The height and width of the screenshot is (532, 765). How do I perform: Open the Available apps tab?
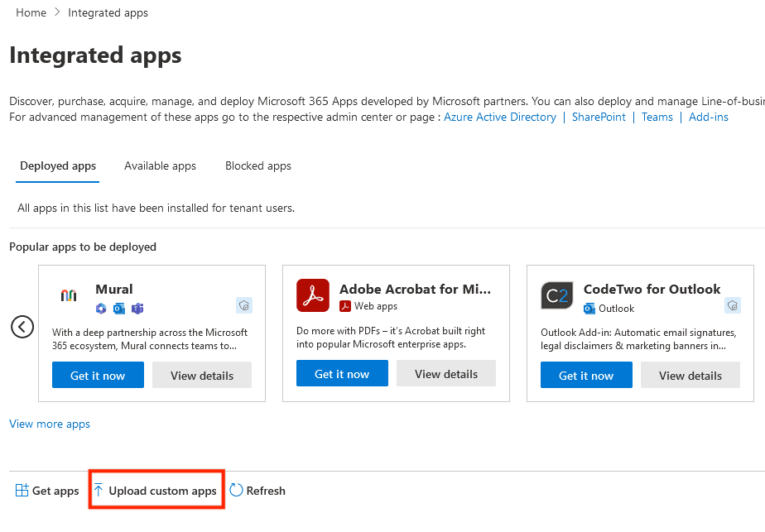pyautogui.click(x=160, y=165)
